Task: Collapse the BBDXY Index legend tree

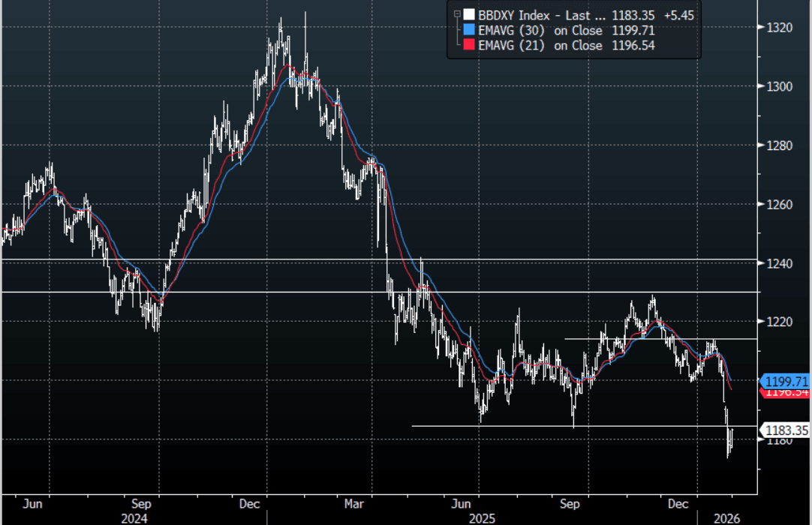Action: click(x=456, y=13)
